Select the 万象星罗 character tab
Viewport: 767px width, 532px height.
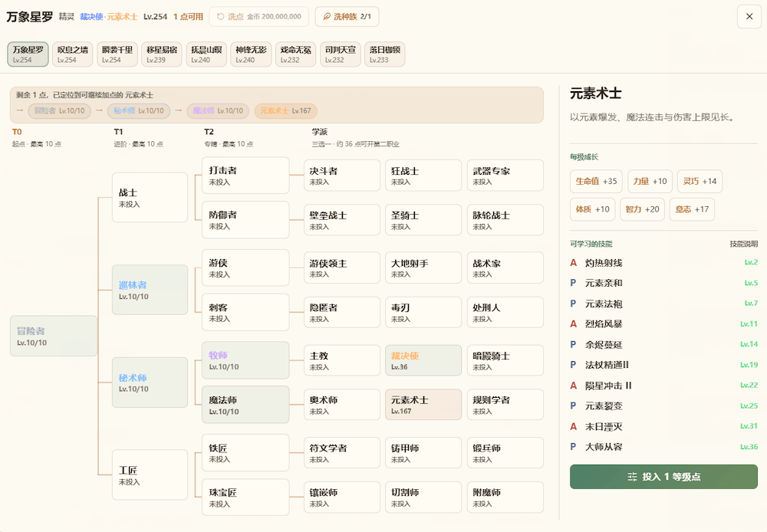click(x=28, y=54)
